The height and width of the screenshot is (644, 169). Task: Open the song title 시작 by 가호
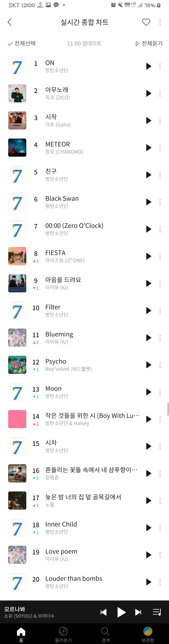coord(51,117)
